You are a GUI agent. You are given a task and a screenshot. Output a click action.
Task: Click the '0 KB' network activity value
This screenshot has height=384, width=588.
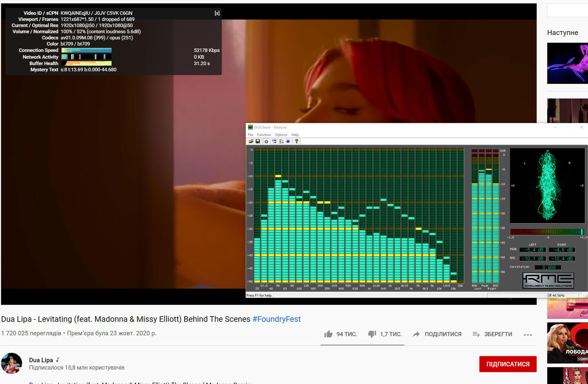[x=199, y=57]
